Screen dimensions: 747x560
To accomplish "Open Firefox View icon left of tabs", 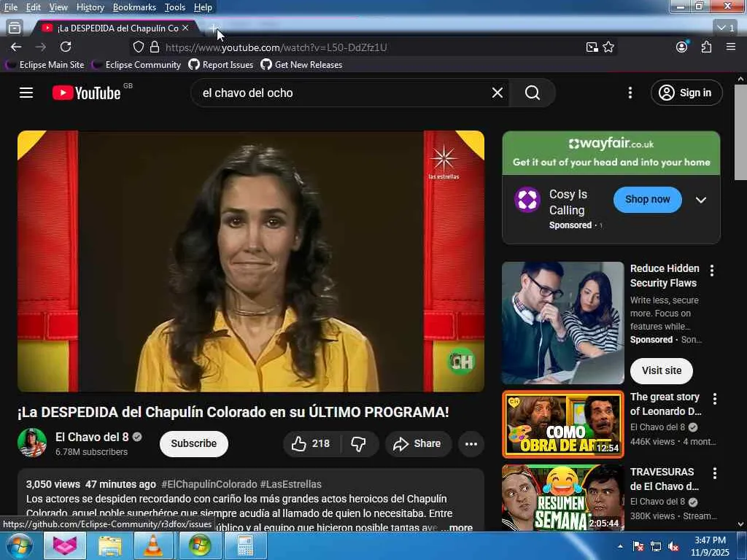I will coord(15,28).
